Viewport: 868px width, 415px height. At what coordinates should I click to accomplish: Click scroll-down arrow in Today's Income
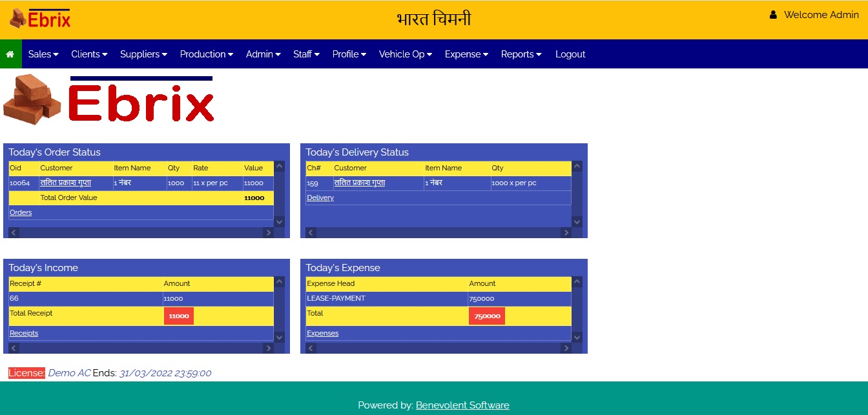pos(279,337)
